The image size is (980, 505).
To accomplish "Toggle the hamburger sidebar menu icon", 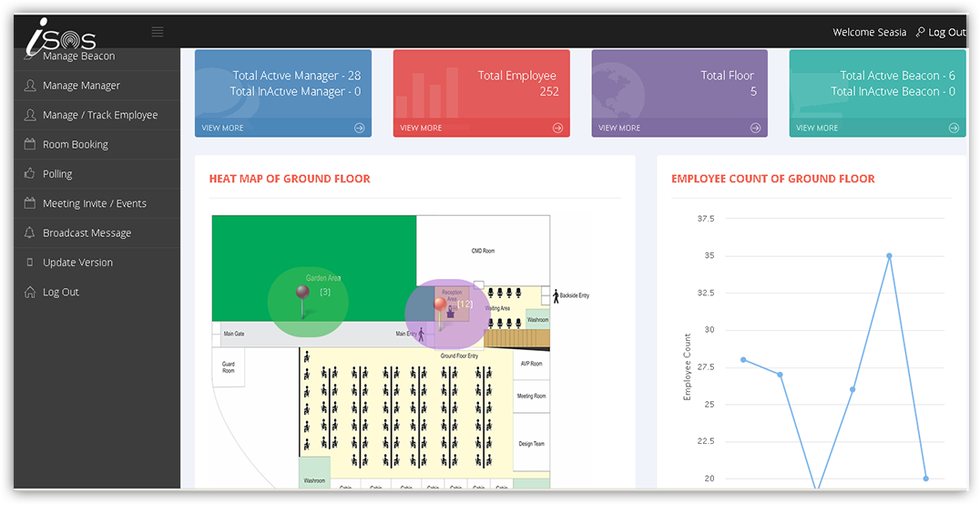I will (158, 31).
